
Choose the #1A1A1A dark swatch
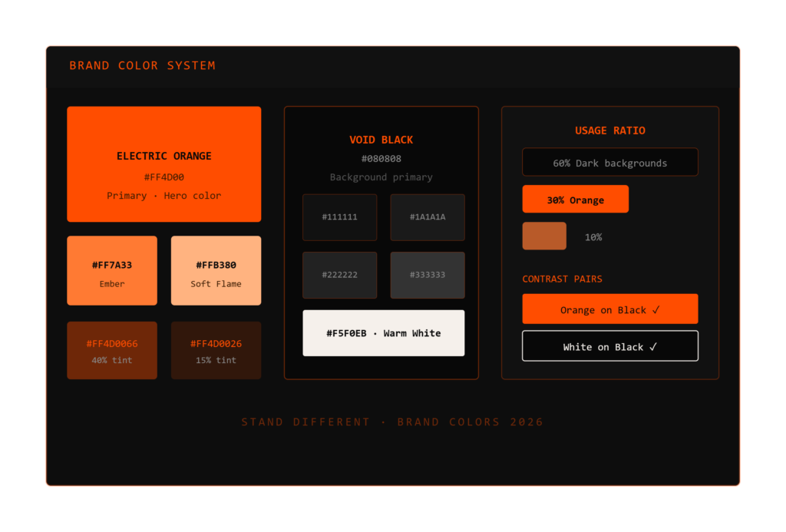428,217
